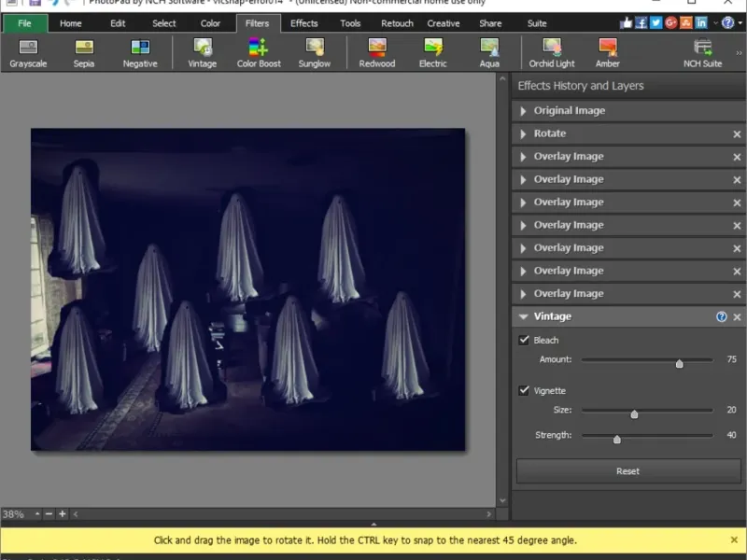Apply the Grayscale filter
This screenshot has height=560, width=747.
[x=28, y=53]
